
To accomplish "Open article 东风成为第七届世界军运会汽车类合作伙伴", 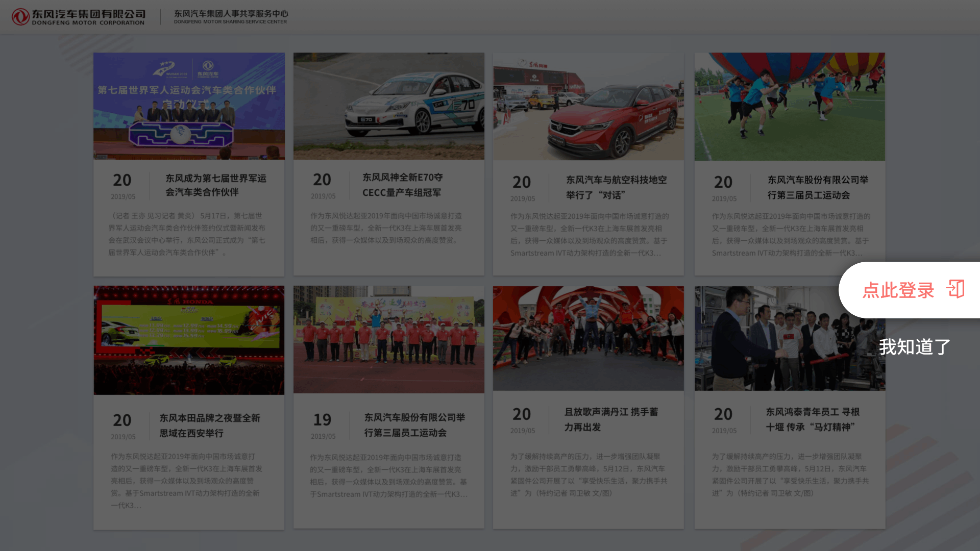I will (216, 185).
